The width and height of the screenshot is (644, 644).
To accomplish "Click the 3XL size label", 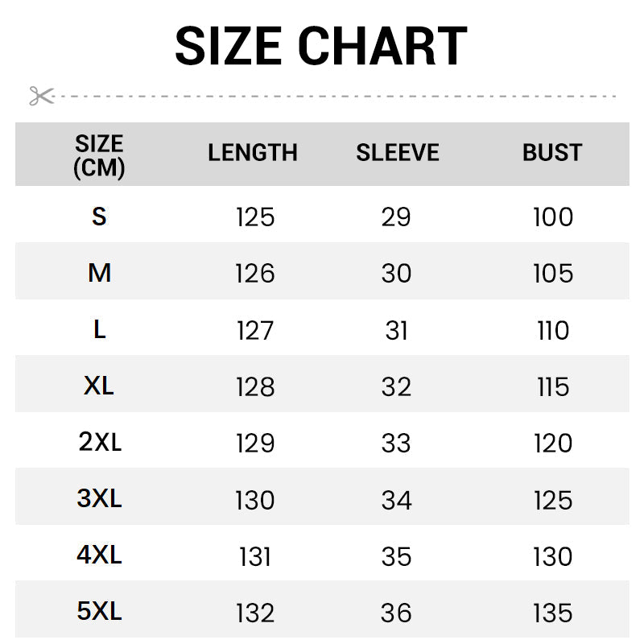I will (x=99, y=498).
